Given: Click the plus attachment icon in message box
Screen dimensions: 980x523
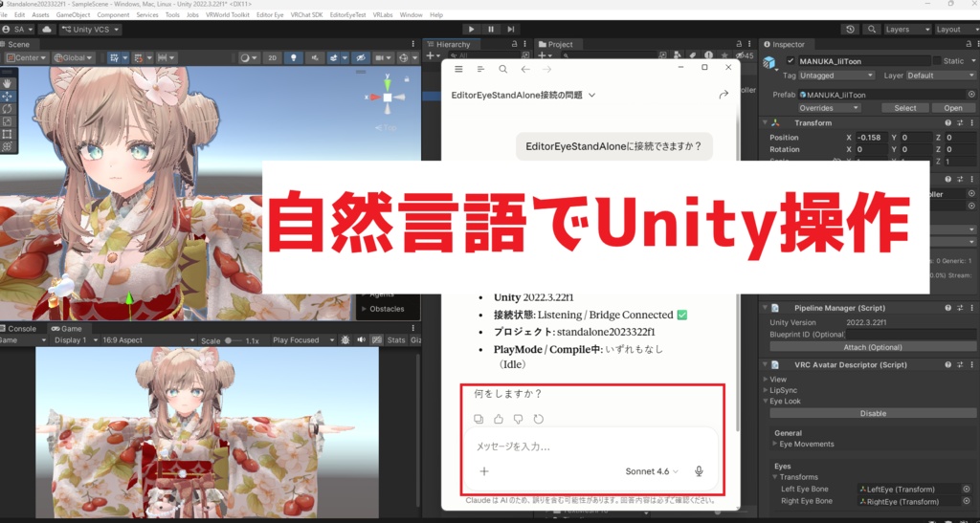Looking at the screenshot, I should coord(483,471).
